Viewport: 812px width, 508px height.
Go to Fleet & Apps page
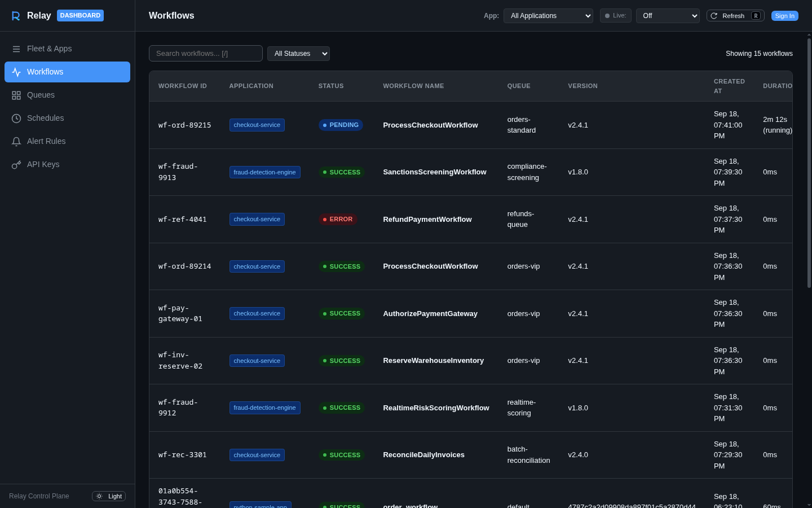pos(67,49)
